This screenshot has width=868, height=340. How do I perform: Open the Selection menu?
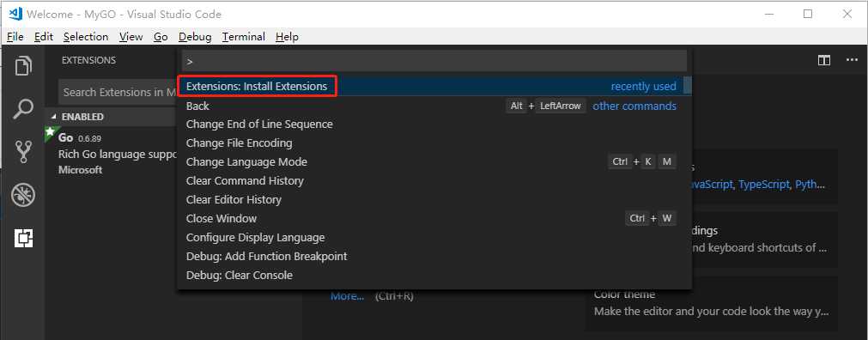pos(86,37)
